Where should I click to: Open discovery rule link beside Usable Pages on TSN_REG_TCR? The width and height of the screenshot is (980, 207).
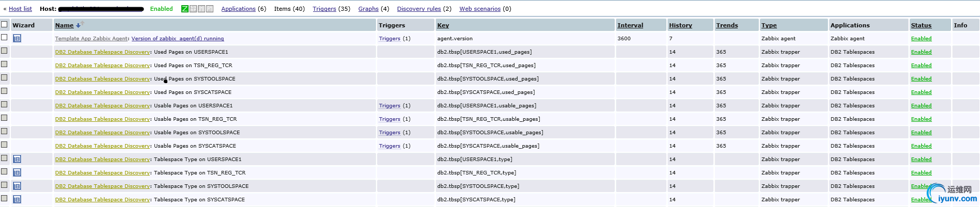[103, 119]
